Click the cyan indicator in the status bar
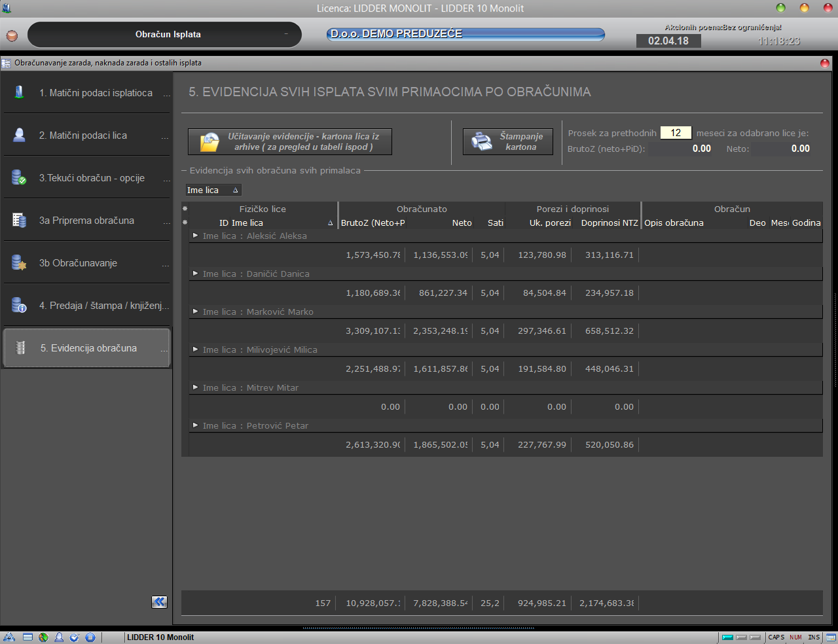838x644 pixels. (727, 637)
